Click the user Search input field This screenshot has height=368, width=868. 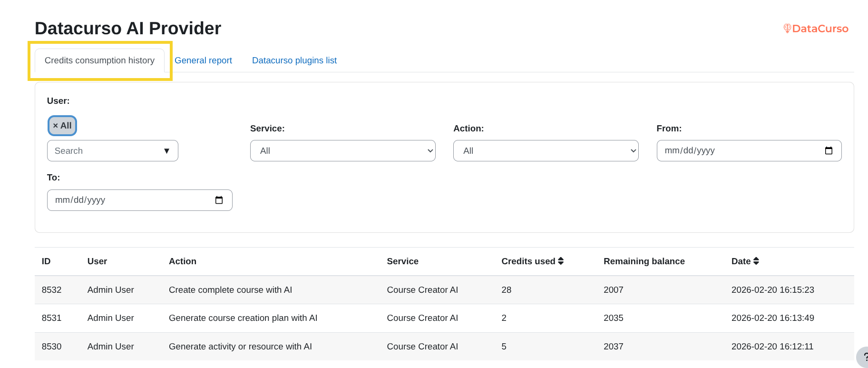point(105,151)
